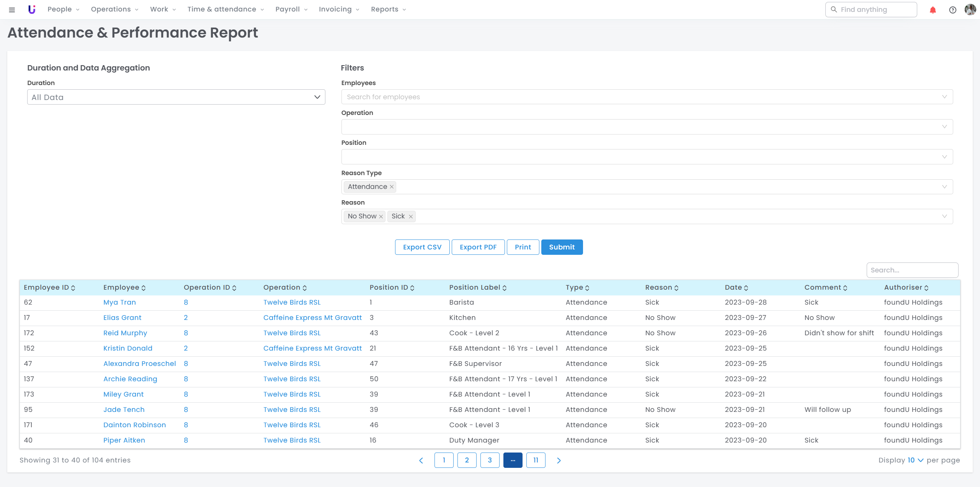Open the notifications bell
The height and width of the screenshot is (487, 980).
tap(933, 10)
